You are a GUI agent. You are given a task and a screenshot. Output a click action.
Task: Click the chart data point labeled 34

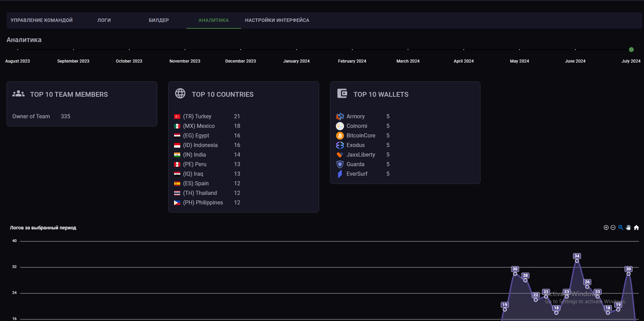(x=577, y=261)
